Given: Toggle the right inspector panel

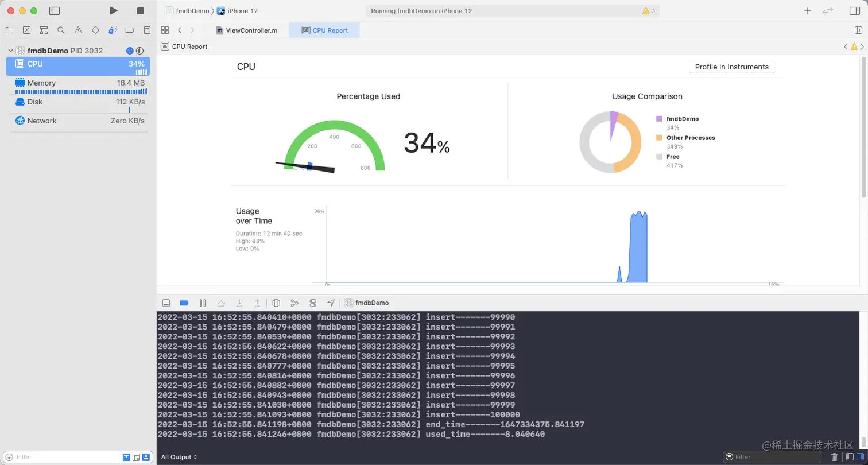Looking at the screenshot, I should pyautogui.click(x=854, y=11).
